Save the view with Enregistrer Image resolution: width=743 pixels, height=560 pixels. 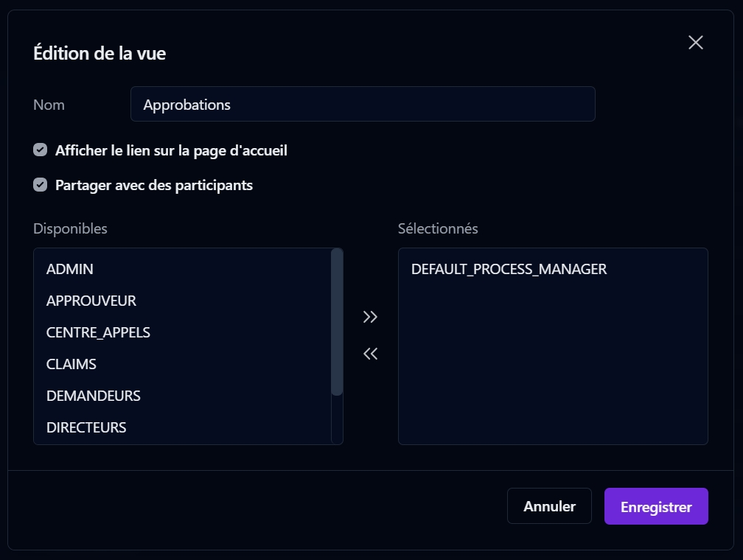tap(656, 506)
